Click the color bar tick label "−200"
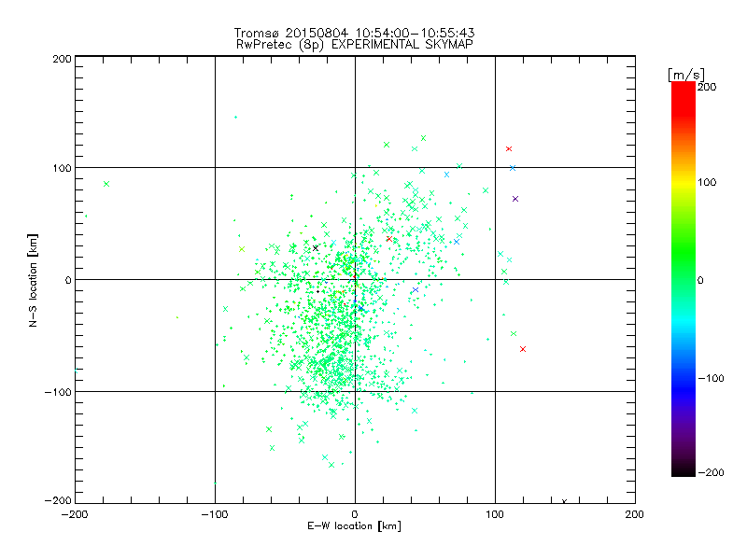 pyautogui.click(x=711, y=472)
